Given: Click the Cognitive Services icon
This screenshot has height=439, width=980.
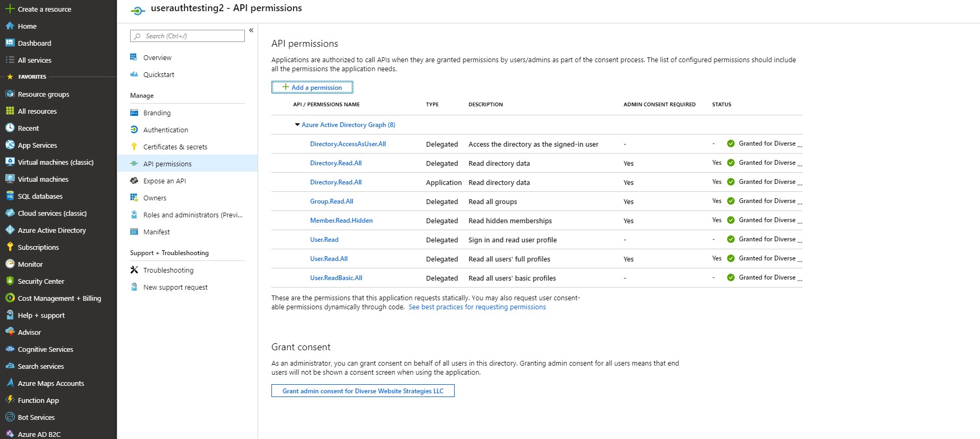Looking at the screenshot, I should click(10, 349).
